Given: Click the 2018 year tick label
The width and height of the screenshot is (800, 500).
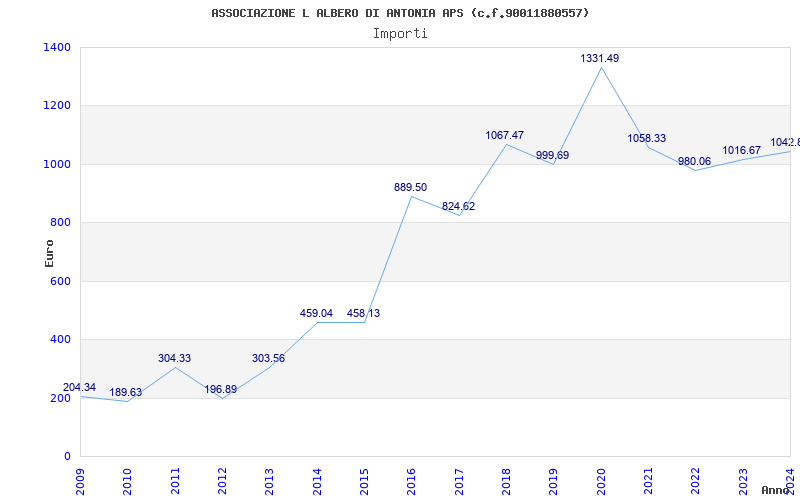Looking at the screenshot, I should [506, 481].
